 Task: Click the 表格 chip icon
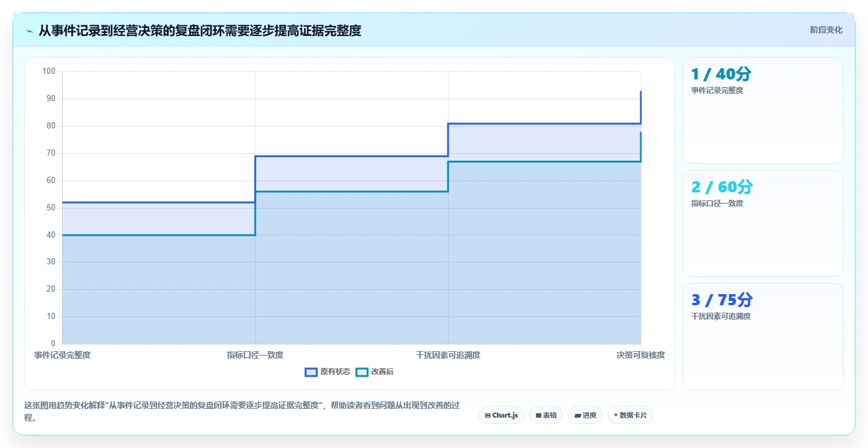539,415
